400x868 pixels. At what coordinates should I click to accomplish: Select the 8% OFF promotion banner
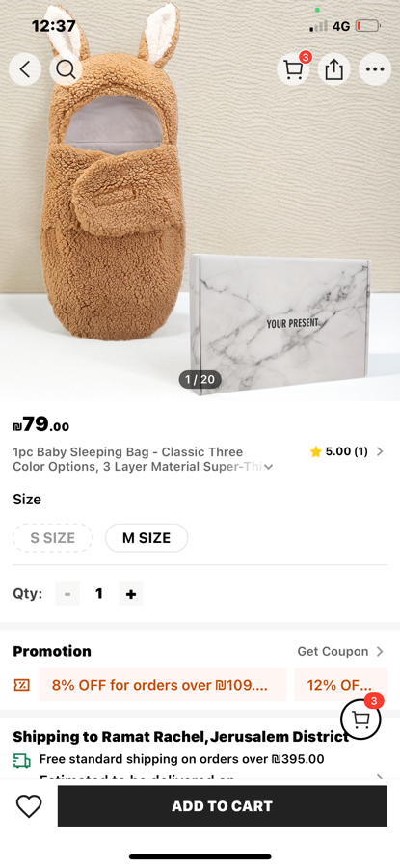(x=163, y=685)
